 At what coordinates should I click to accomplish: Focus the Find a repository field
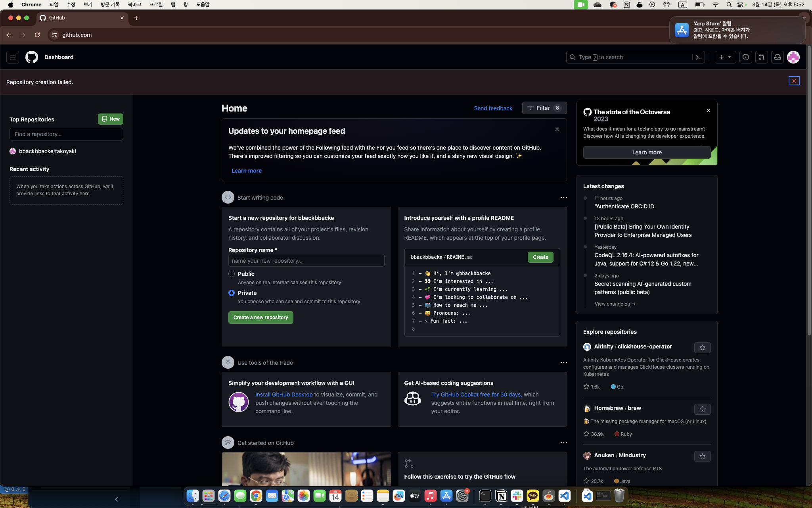(x=66, y=134)
